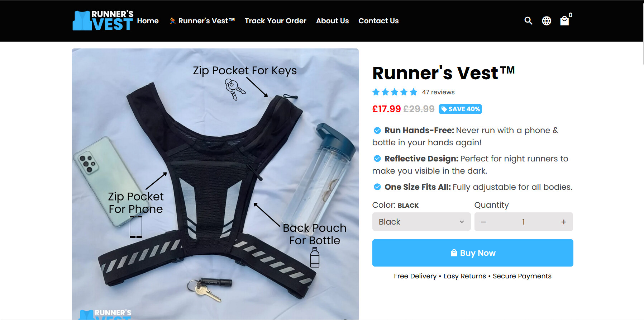Increase quantity with the plus button
The height and width of the screenshot is (320, 644).
(x=564, y=222)
